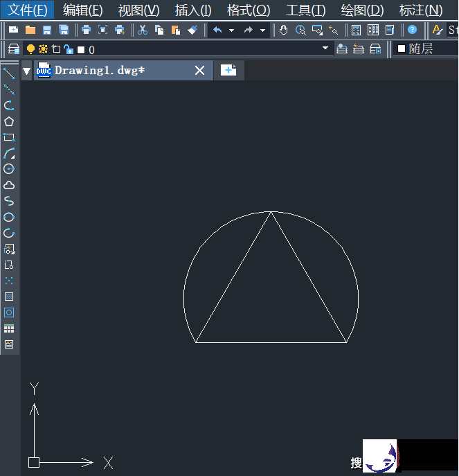Expand the redo history dropdown arrow

(262, 30)
